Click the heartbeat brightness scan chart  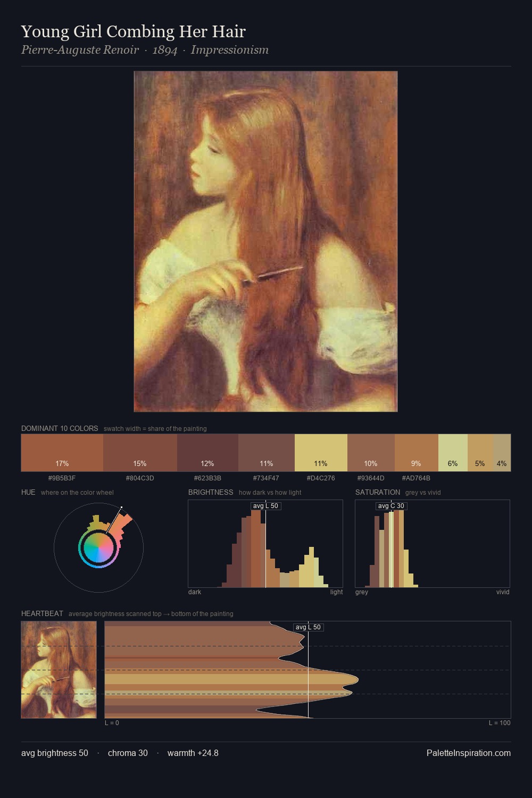point(307,670)
